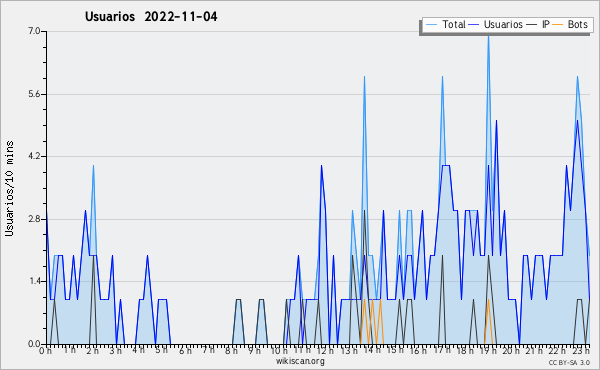The height and width of the screenshot is (370, 600).
Task: Select the 'Bots' legend entry
Action: (577, 24)
